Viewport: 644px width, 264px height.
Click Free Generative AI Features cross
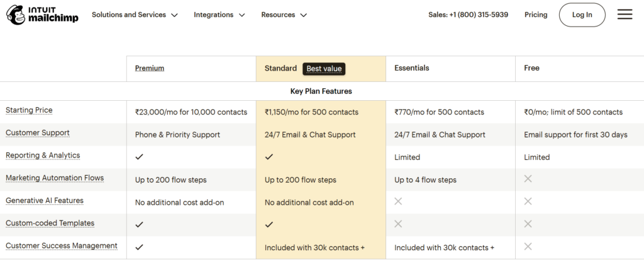tap(528, 201)
